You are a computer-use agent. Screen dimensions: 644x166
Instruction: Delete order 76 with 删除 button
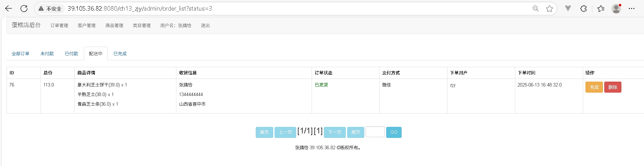tap(613, 87)
